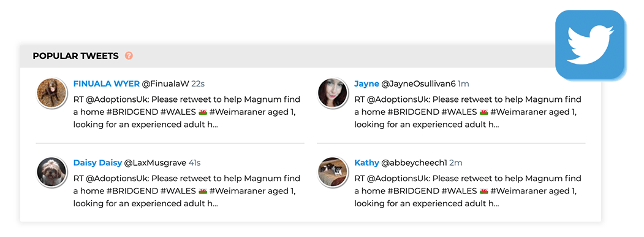
Task: Click the large Twitter bird logo
Action: (590, 44)
